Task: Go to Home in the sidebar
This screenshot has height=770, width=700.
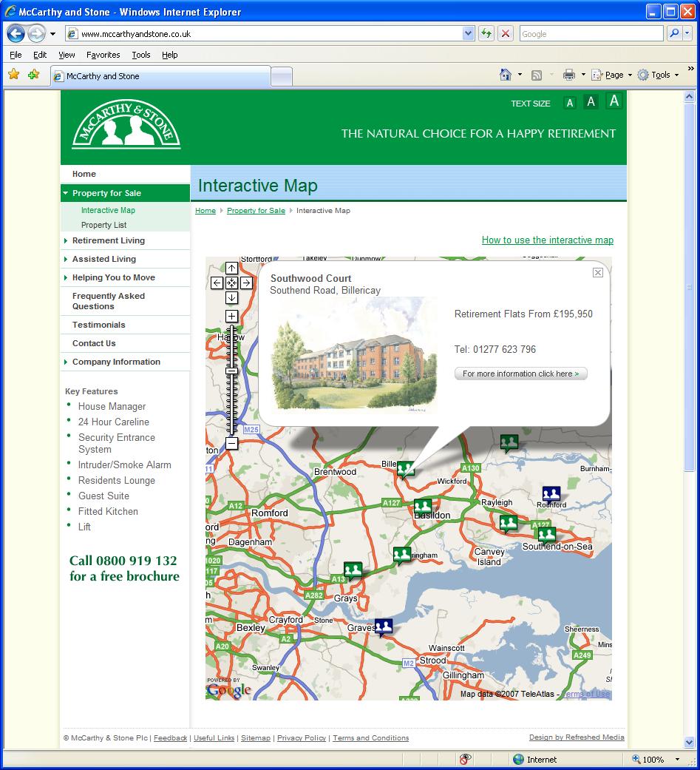Action: 84,174
